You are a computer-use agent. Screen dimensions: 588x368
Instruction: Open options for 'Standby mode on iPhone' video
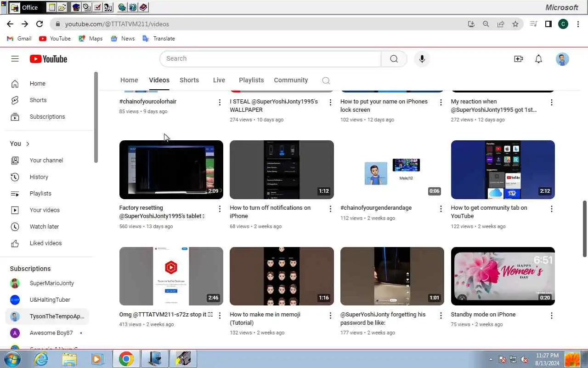(x=552, y=316)
